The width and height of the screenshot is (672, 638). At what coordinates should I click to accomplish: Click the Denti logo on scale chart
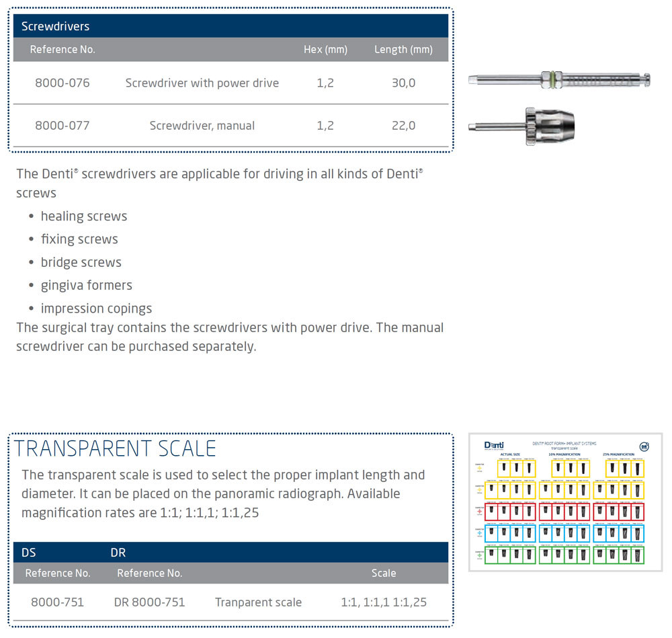pos(494,445)
